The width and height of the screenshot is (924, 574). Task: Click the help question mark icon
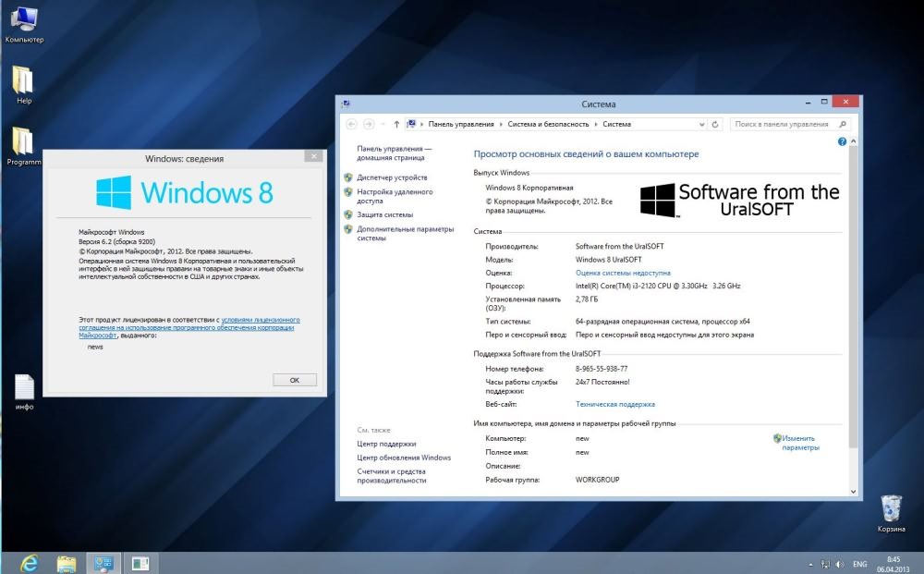coord(842,141)
